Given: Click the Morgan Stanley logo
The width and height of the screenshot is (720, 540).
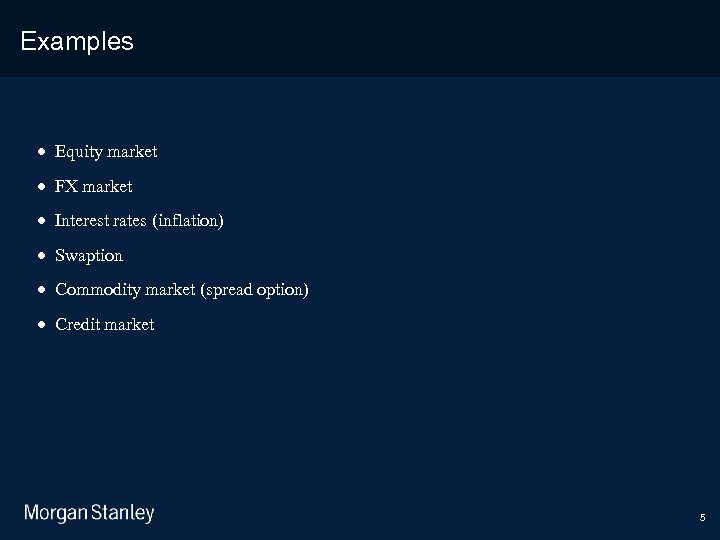Looking at the screenshot, I should click(89, 514).
